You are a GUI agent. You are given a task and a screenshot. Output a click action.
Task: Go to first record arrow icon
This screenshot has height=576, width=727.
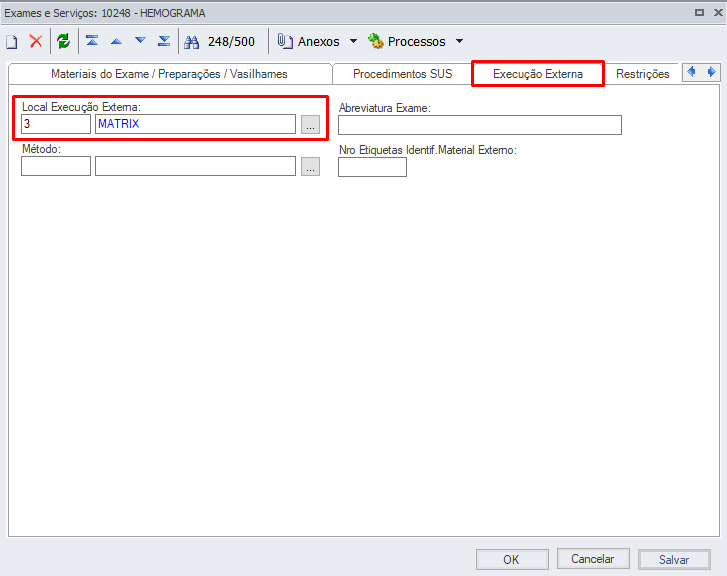point(92,41)
